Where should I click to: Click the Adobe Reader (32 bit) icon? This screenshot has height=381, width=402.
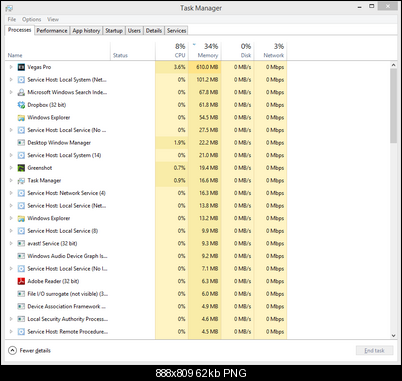pos(21,281)
